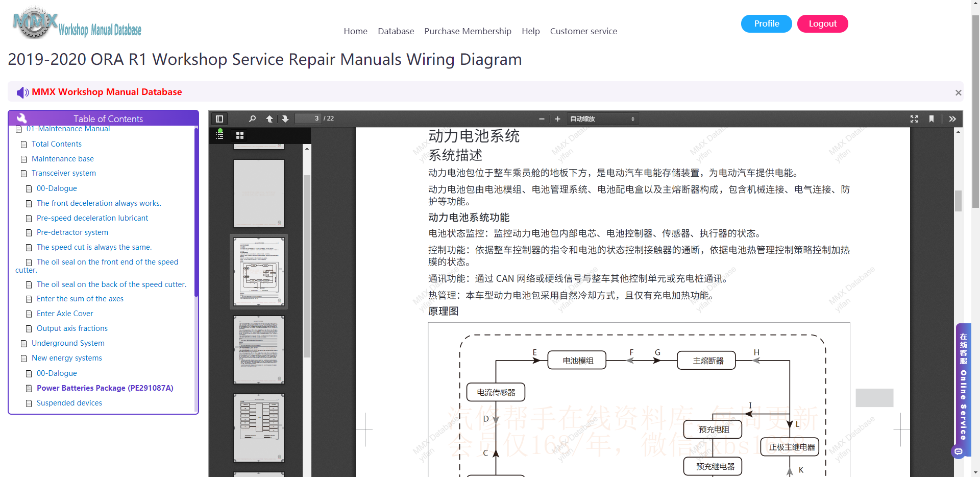Open 00-Dialogue under New energy systems

click(57, 373)
